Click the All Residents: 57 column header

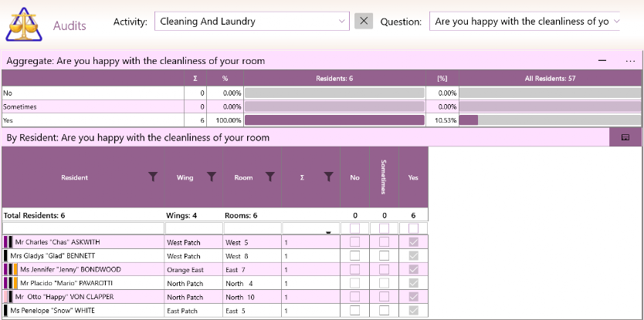(x=551, y=79)
